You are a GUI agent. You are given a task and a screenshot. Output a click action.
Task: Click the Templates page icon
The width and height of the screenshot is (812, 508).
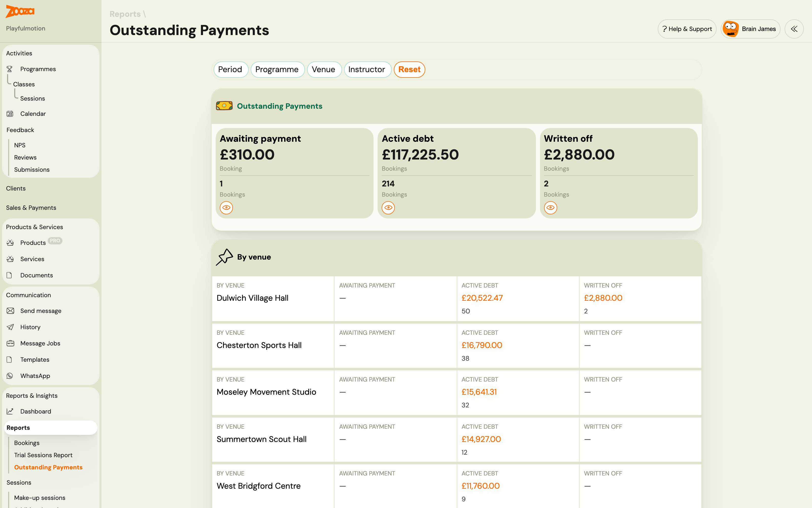(x=9, y=359)
